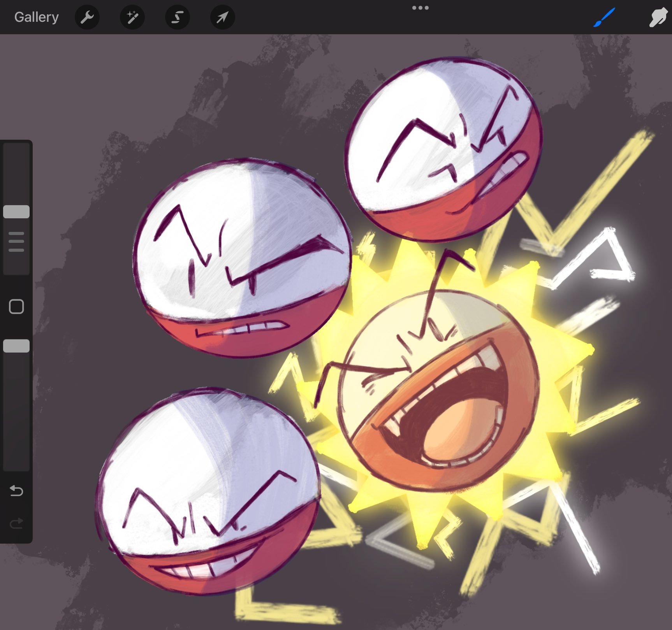Adjust the brush opacity slider

click(16, 346)
